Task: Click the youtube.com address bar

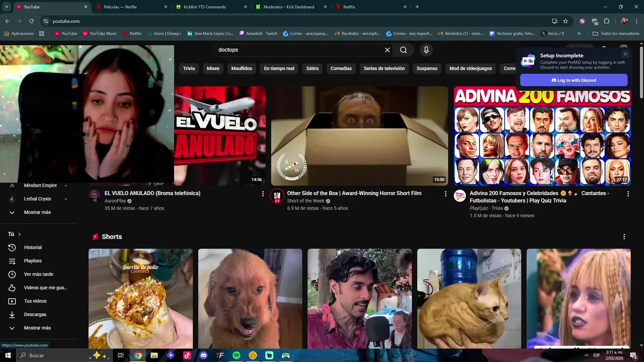Action: (x=297, y=21)
